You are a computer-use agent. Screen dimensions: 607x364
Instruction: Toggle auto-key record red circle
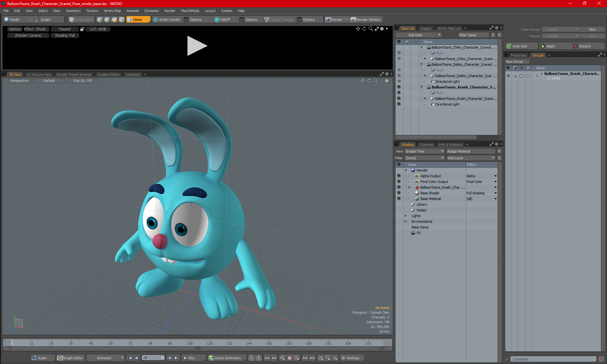coord(289,358)
